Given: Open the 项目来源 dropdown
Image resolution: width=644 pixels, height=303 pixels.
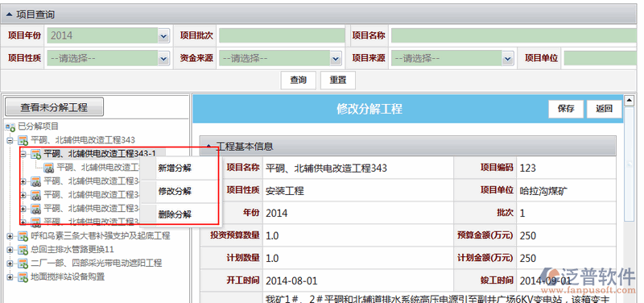Looking at the screenshot, I should [508, 58].
